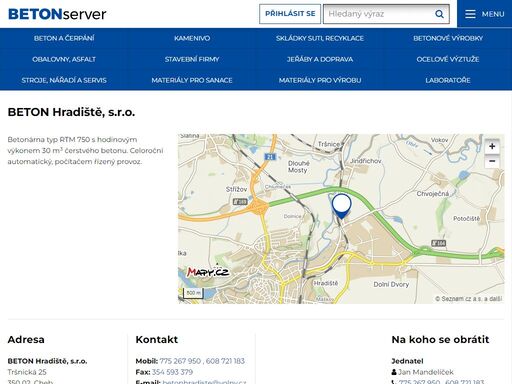Open MATERIÁLY PRO VÝROBU category
The image size is (512, 384).
click(320, 80)
